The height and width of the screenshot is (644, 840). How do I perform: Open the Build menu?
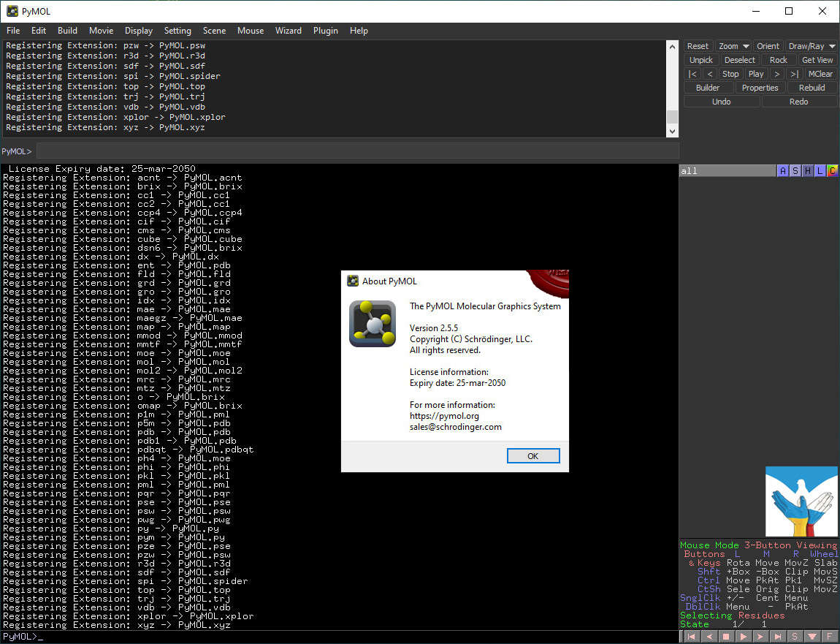67,31
